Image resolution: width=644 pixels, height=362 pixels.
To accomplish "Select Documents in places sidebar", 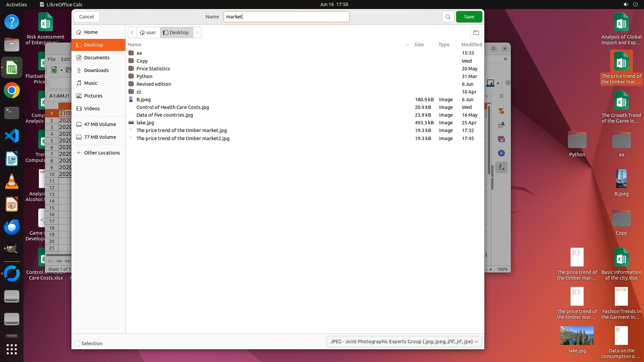I will [x=97, y=58].
